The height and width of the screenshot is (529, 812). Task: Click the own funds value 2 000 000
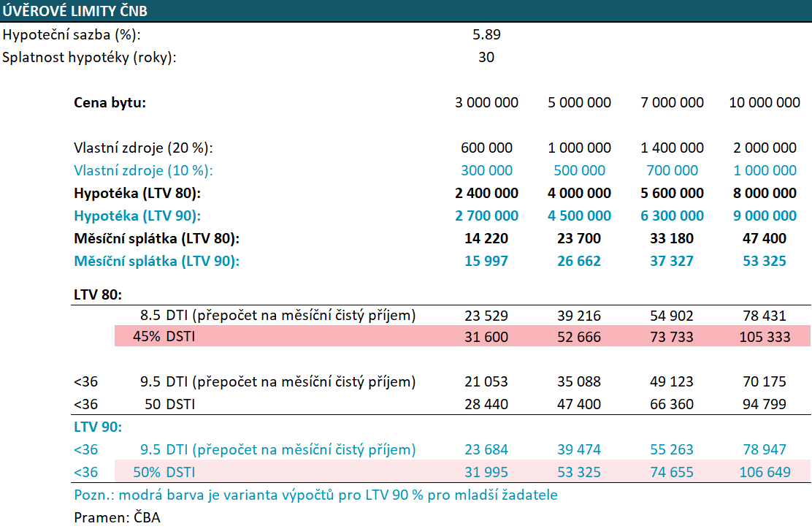tap(765, 148)
